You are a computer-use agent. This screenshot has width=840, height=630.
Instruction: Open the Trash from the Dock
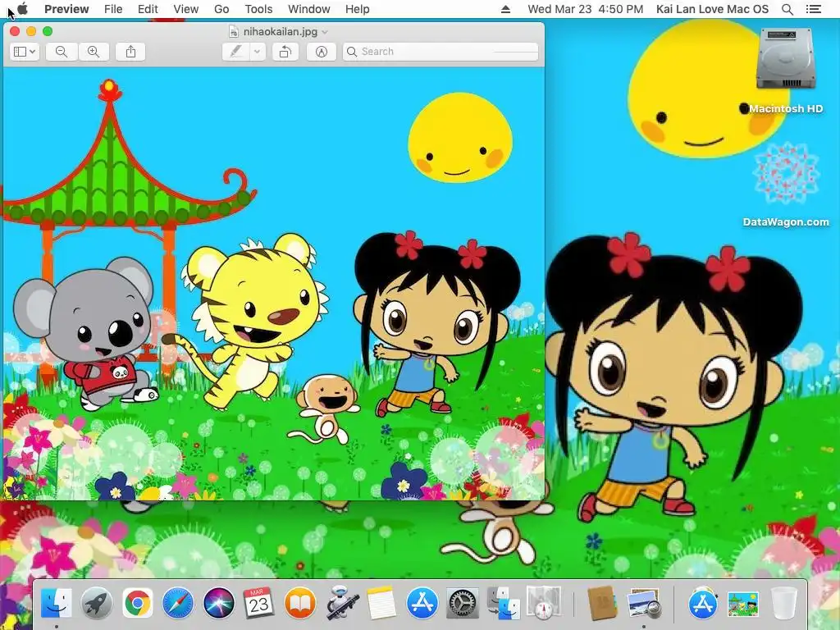tap(783, 603)
